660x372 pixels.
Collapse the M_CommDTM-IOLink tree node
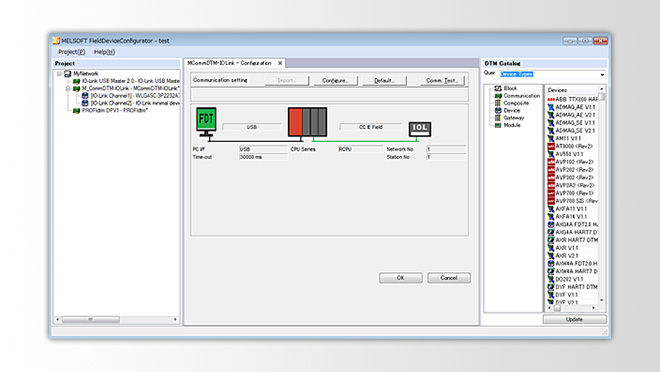[68, 89]
